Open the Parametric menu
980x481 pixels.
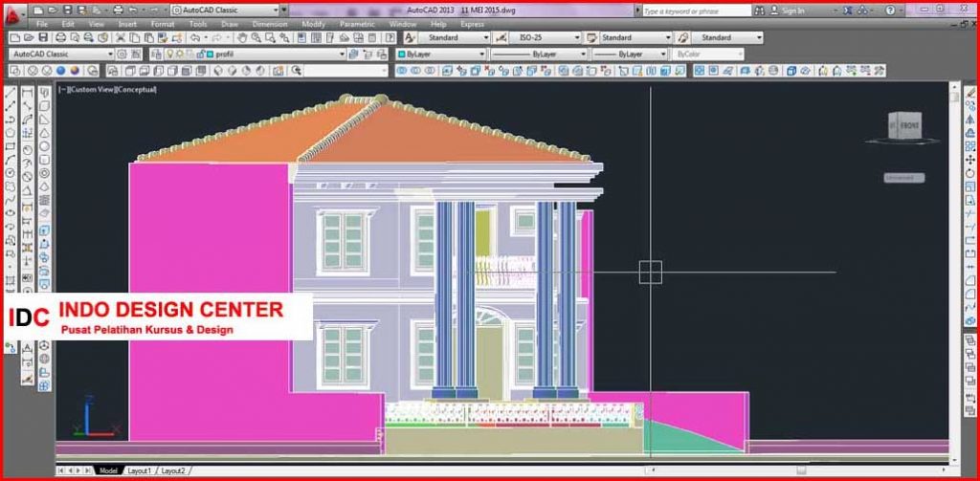tap(358, 24)
